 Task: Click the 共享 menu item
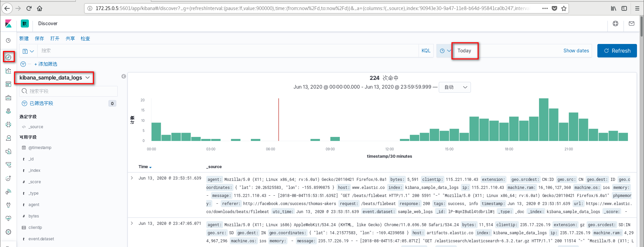click(x=70, y=39)
